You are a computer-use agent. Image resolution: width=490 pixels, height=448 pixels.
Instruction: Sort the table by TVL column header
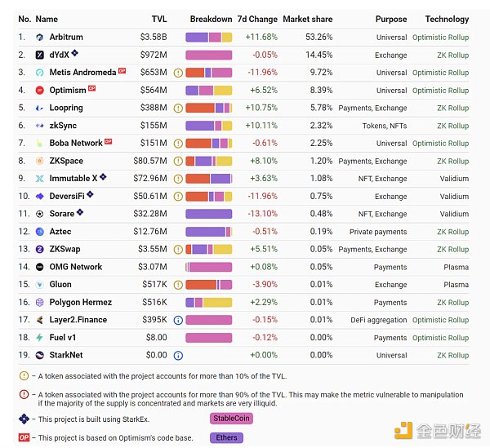159,19
